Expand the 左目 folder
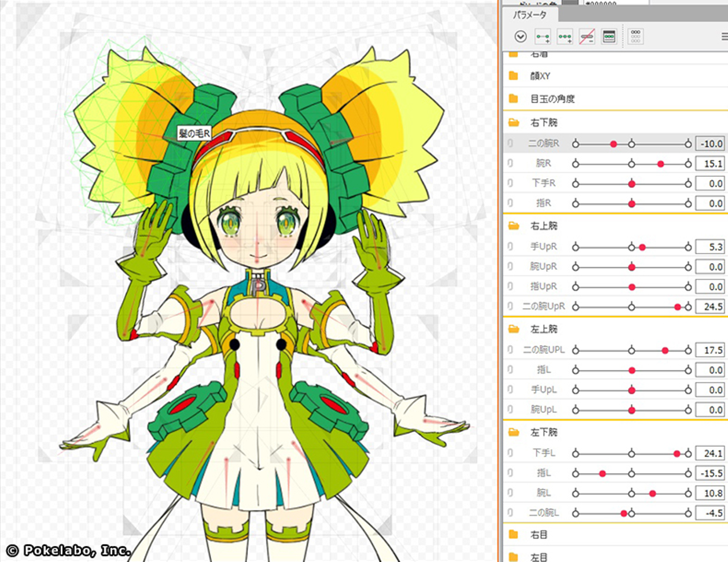The image size is (728, 562). click(x=514, y=557)
